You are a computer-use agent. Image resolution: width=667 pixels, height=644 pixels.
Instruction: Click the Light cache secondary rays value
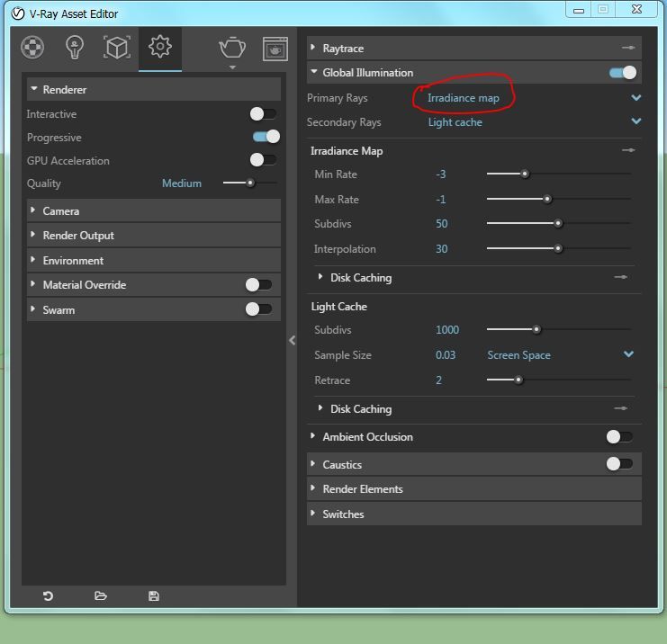pyautogui.click(x=455, y=122)
